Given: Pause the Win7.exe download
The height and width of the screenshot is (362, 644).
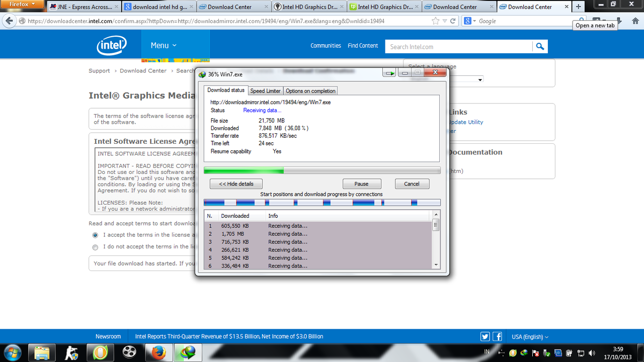Looking at the screenshot, I should click(x=362, y=184).
